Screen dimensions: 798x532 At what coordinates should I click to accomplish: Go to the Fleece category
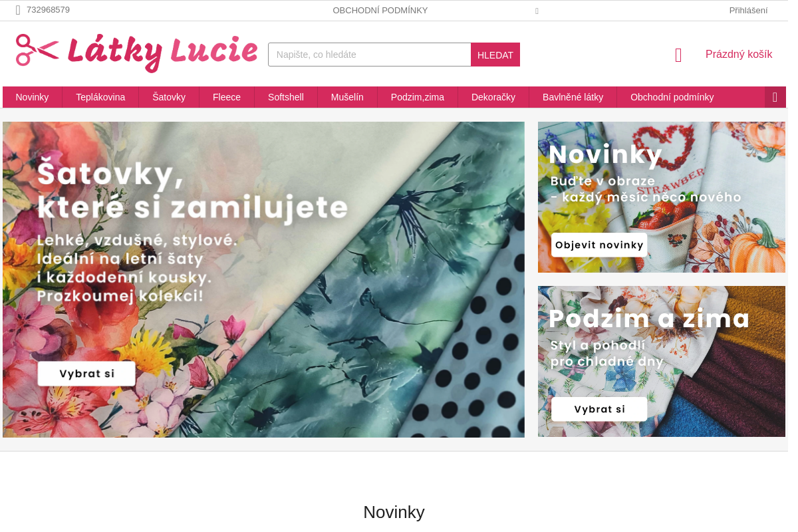point(227,97)
